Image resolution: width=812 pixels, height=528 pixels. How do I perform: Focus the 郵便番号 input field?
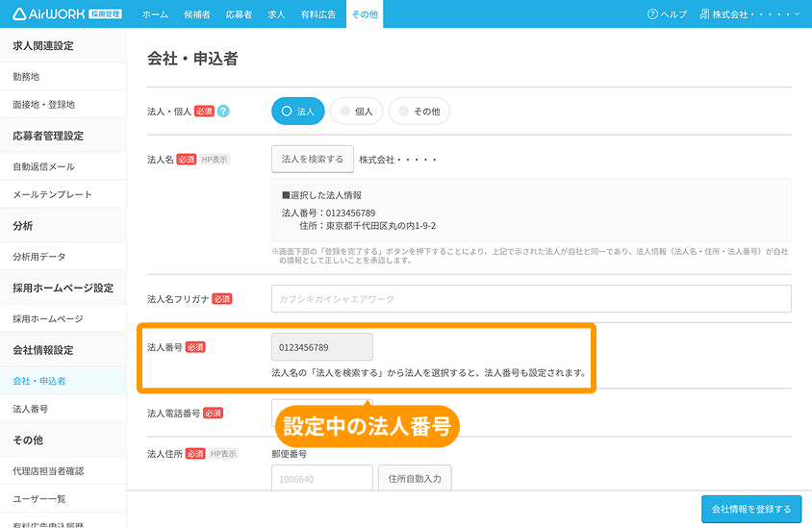coord(322,478)
